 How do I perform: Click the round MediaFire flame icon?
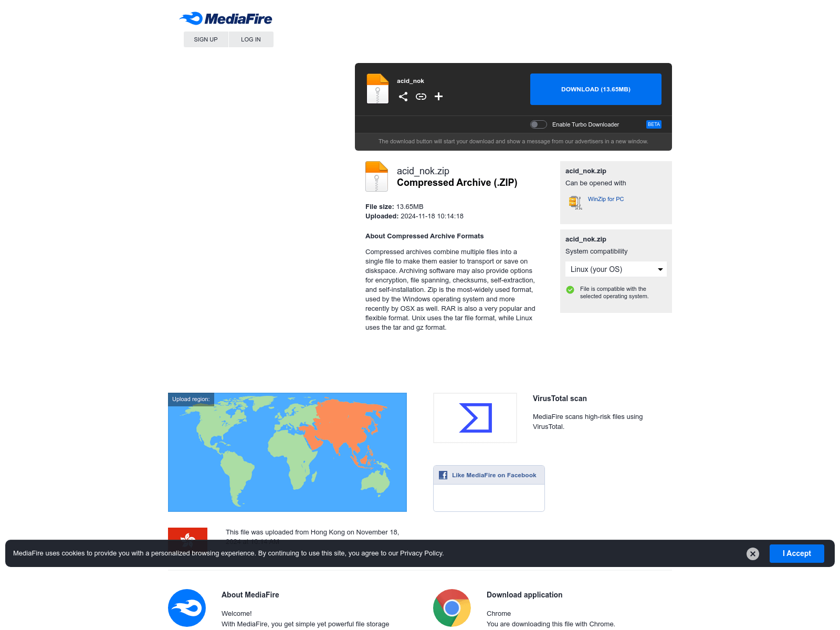pyautogui.click(x=187, y=608)
